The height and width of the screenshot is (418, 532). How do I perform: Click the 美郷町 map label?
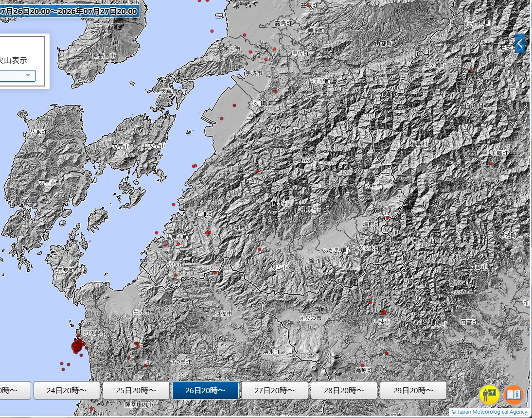499,153
